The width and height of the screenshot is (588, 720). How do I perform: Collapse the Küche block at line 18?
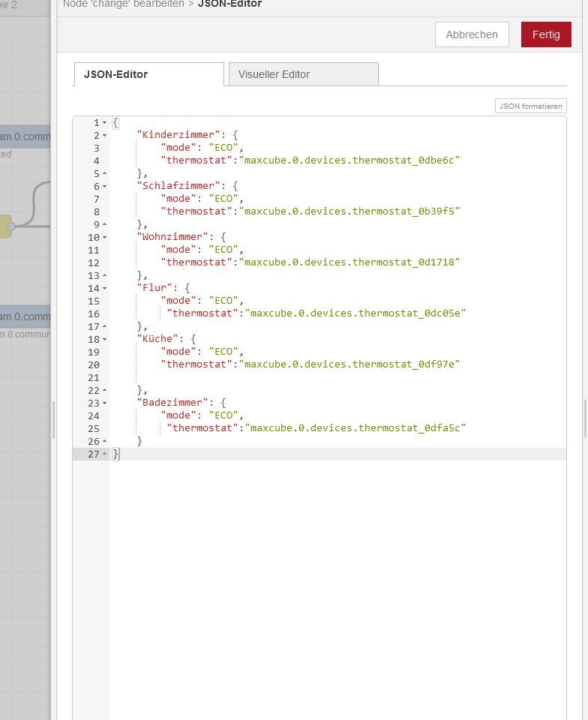[105, 340]
